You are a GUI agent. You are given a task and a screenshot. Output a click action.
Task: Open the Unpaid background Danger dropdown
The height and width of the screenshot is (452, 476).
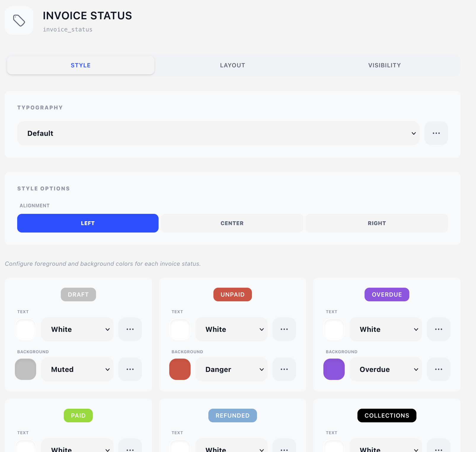pos(231,369)
